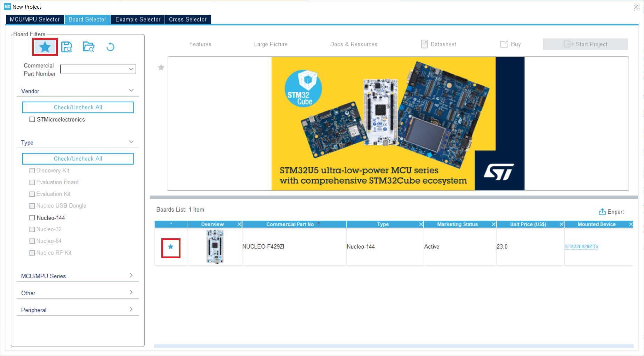Click Type Check/Uncheck All button
Viewport: 644px width, 356px height.
[78, 159]
